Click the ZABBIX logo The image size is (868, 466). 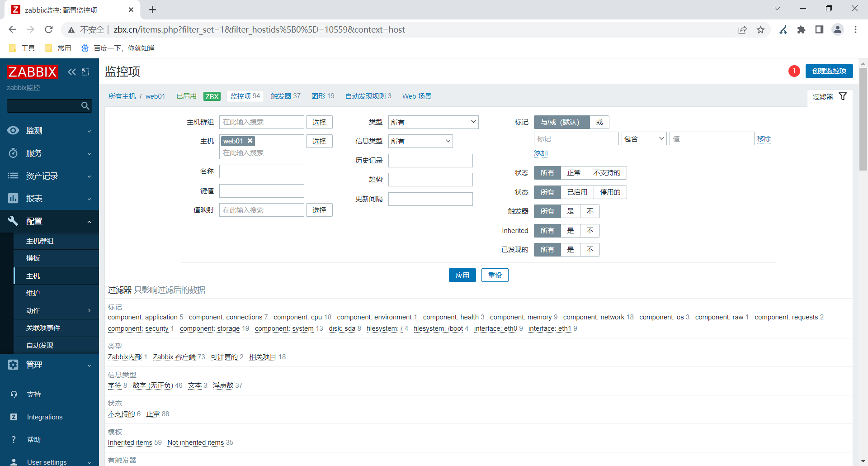pyautogui.click(x=32, y=72)
